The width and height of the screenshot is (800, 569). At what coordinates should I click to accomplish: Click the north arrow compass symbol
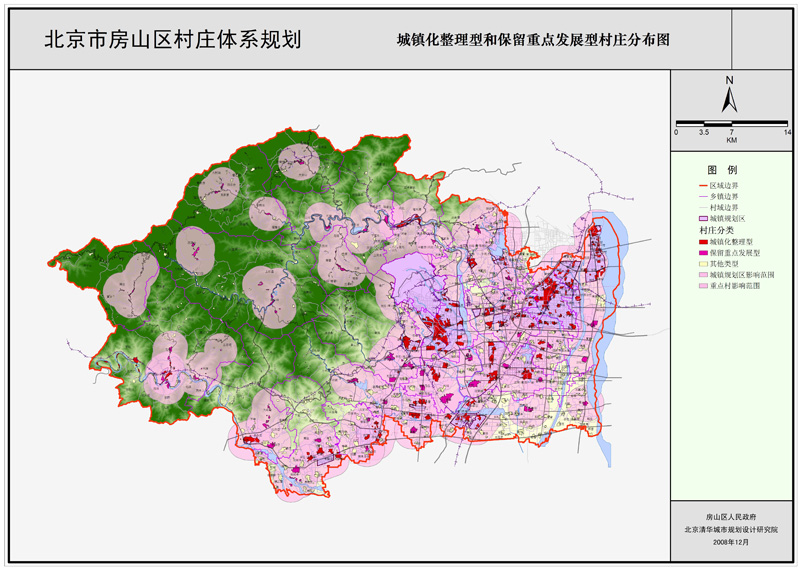coord(731,95)
